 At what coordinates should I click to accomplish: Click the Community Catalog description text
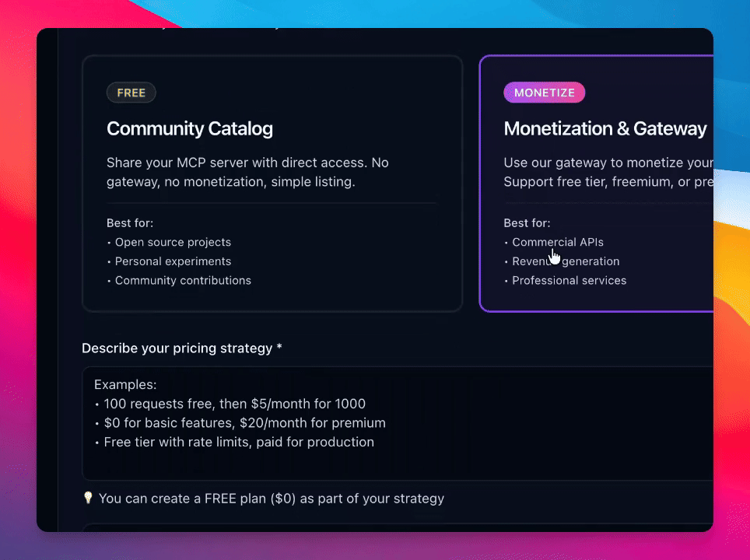[247, 172]
